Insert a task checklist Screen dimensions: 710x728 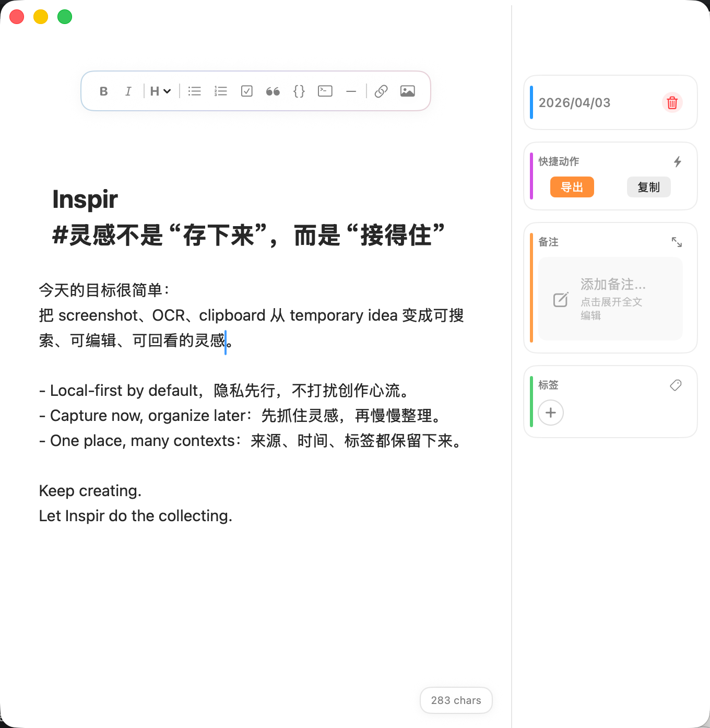(246, 91)
